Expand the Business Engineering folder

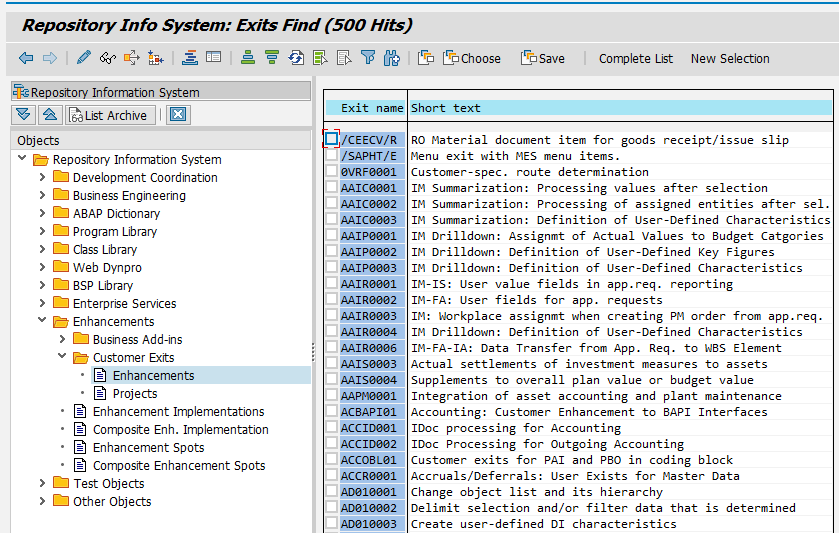pyautogui.click(x=43, y=195)
